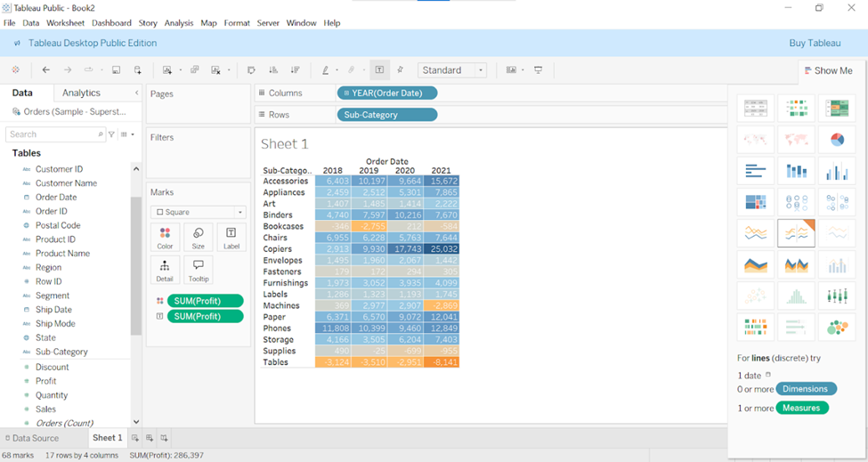Screen dimensions: 868x462
Task: Click the Presentation Mode screen icon
Action: (538, 69)
